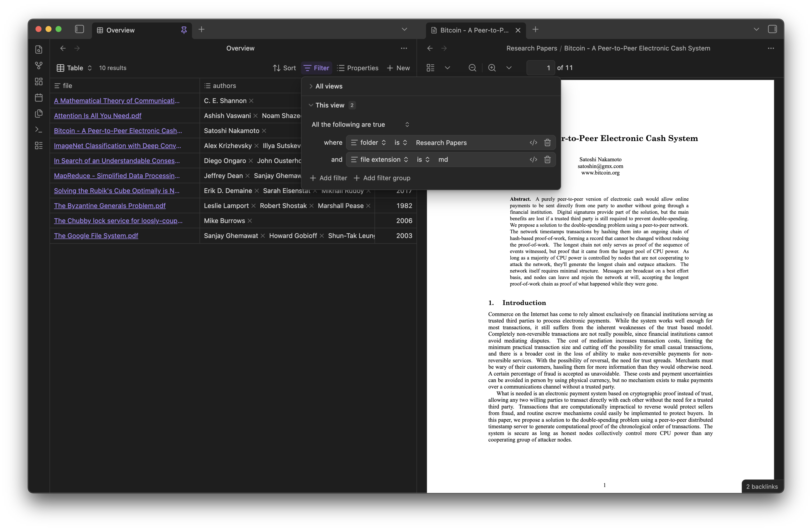
Task: Open advanced code editor for folder filter
Action: [x=533, y=143]
